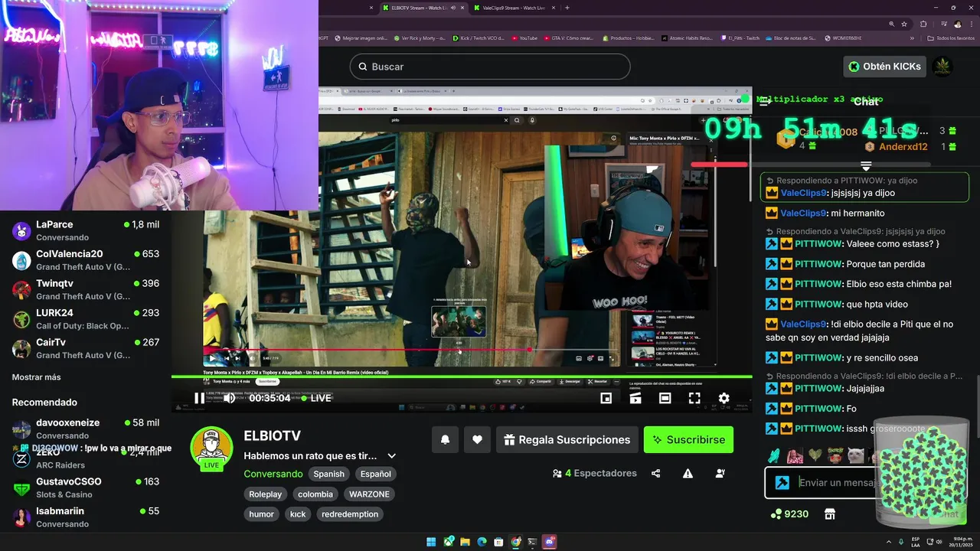Select the WARZONE tag
This screenshot has height=551, width=980.
click(370, 494)
